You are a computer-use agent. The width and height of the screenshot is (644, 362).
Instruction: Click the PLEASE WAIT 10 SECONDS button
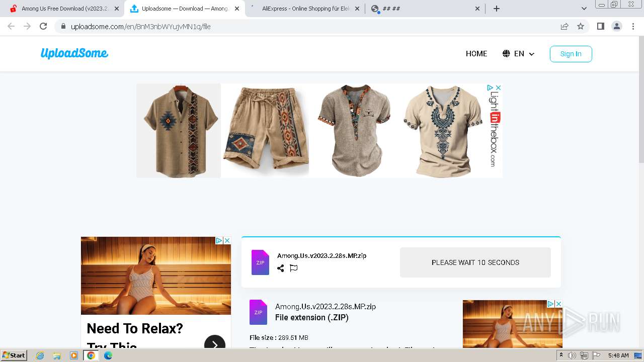[475, 262]
